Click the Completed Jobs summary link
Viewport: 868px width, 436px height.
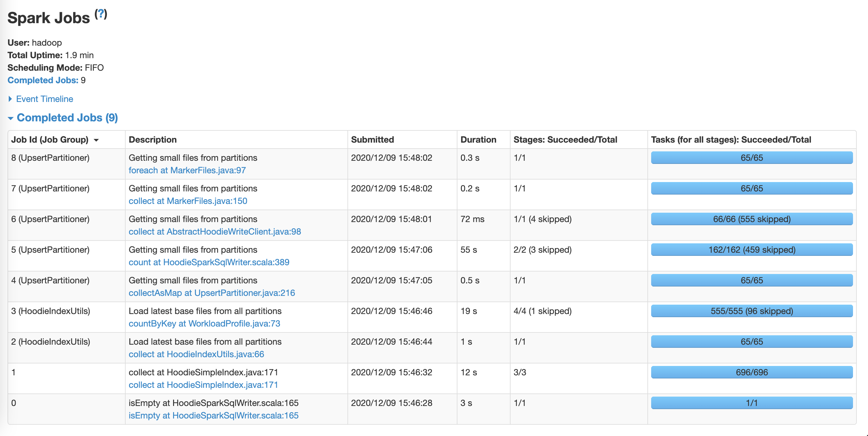tap(42, 80)
